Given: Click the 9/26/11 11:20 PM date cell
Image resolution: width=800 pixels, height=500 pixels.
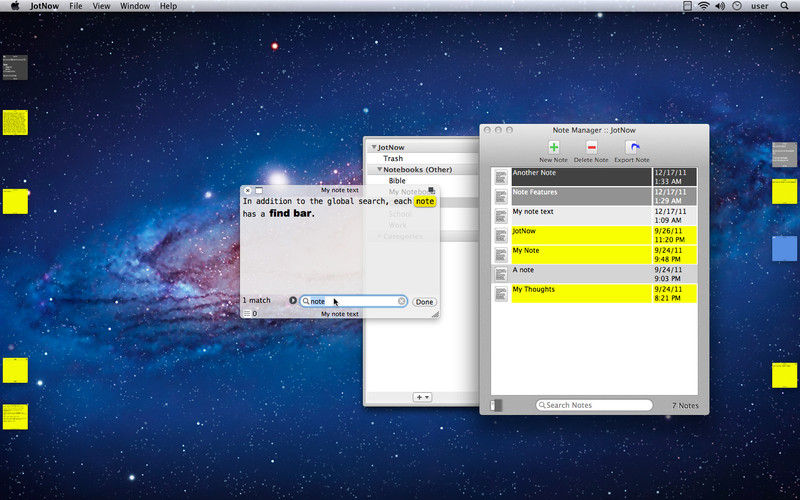Looking at the screenshot, I should (675, 235).
